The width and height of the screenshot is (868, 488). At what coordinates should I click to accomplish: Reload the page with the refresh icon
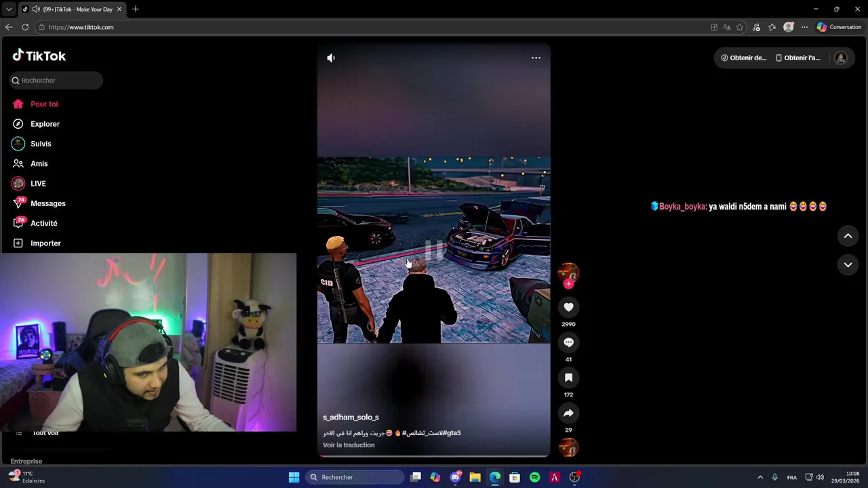25,27
